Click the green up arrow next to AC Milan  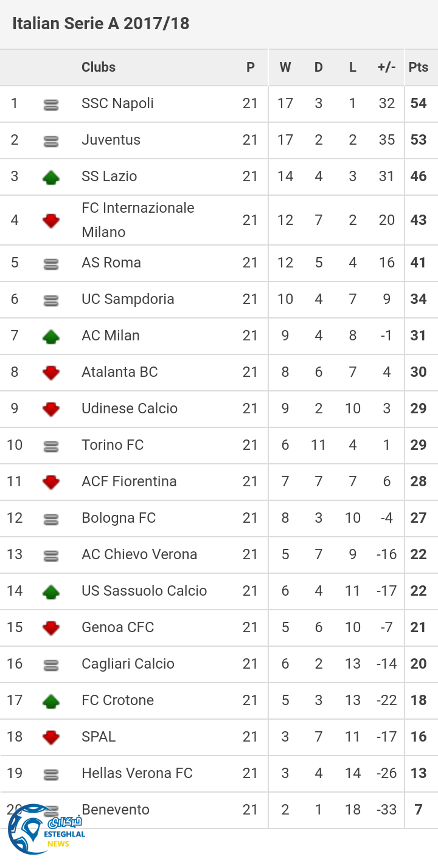point(51,336)
